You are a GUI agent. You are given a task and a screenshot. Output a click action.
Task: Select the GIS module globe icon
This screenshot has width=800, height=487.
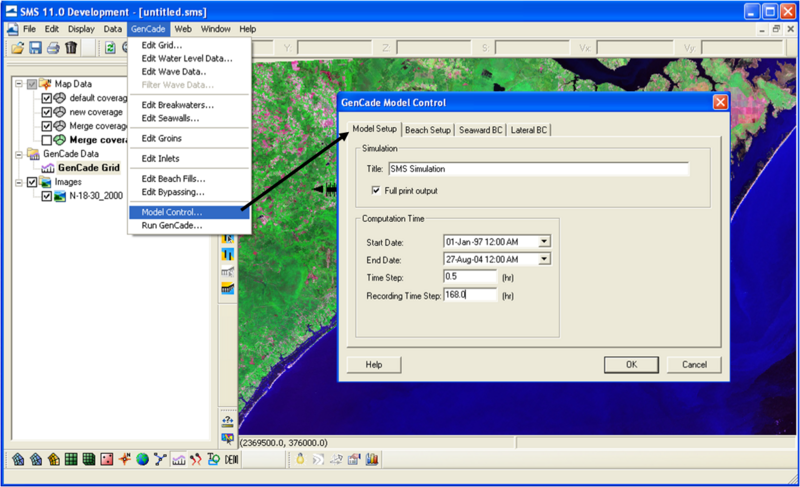(x=142, y=459)
